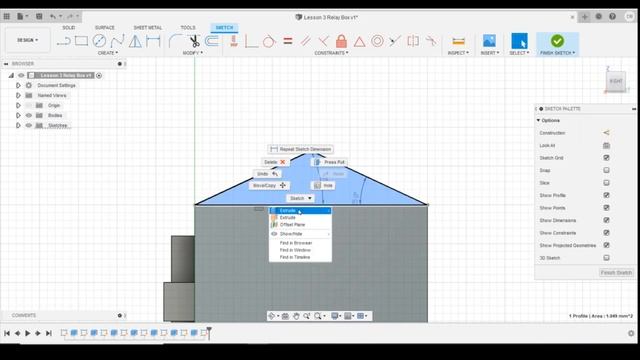
Task: Enable the Snap checkbox
Action: (x=606, y=170)
